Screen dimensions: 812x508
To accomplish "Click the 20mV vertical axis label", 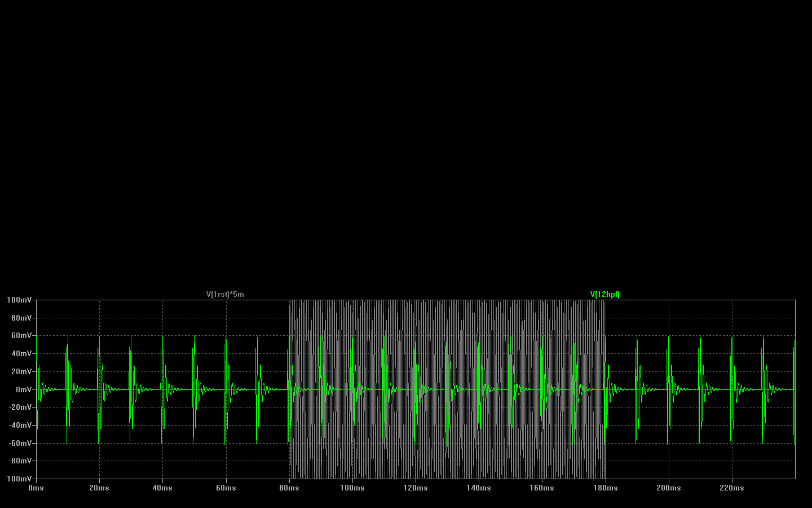I will (x=21, y=371).
